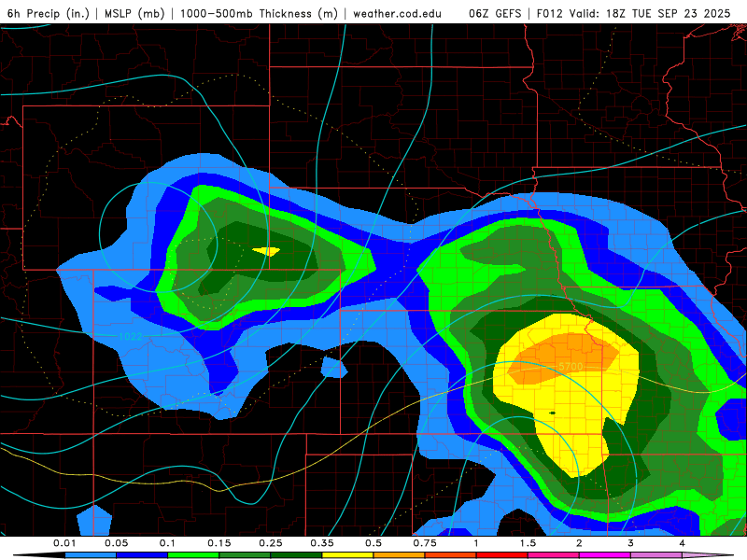
Task: Click the orange heaviest-precipitation area near 5700
Action: [562, 357]
